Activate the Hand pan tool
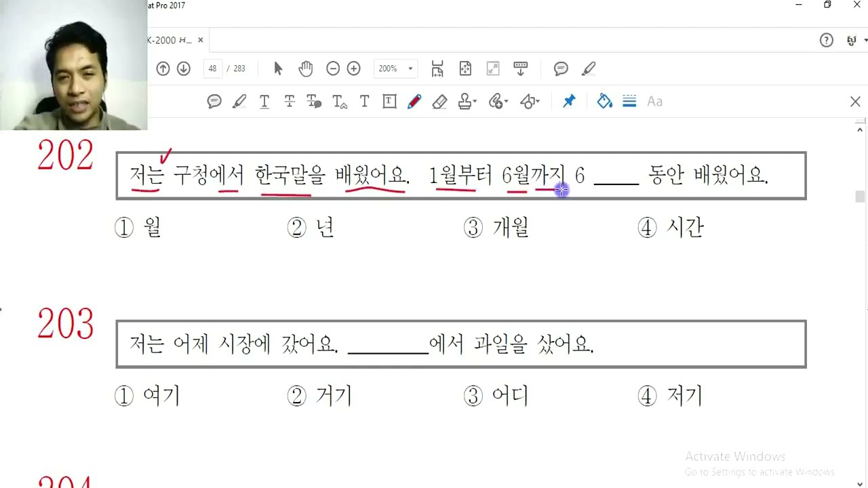This screenshot has width=868, height=488. click(306, 68)
